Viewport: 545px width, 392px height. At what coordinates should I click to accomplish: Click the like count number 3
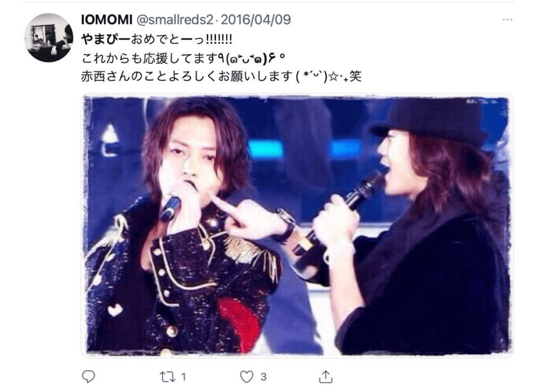tap(263, 377)
